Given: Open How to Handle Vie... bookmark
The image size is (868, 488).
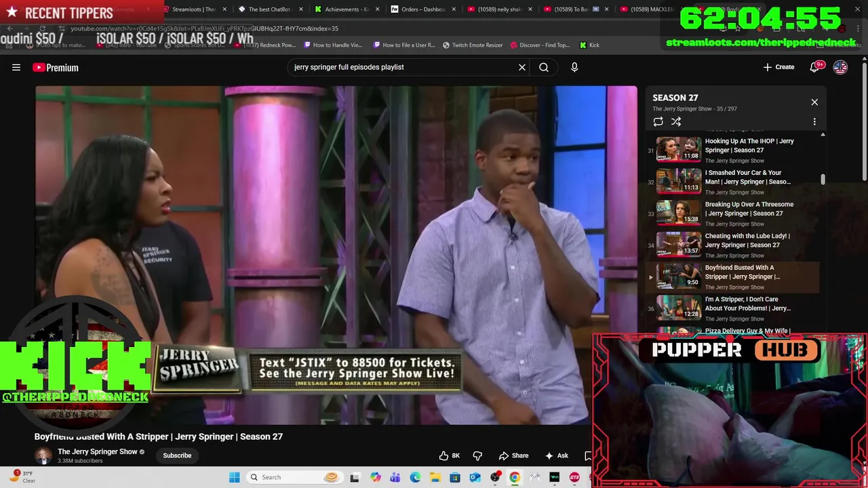Looking at the screenshot, I should pos(334,45).
